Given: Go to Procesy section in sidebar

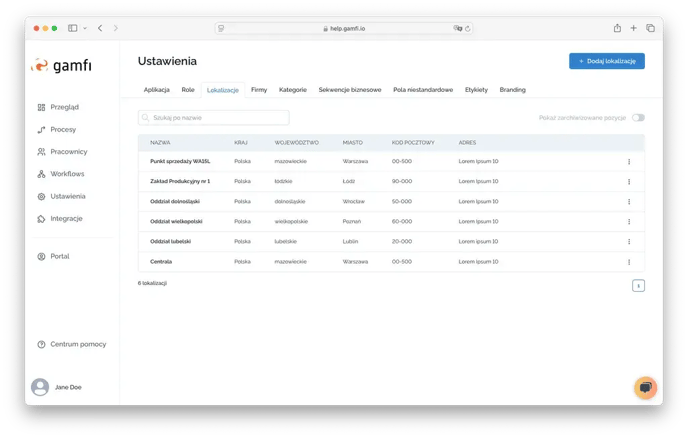Looking at the screenshot, I should click(62, 129).
